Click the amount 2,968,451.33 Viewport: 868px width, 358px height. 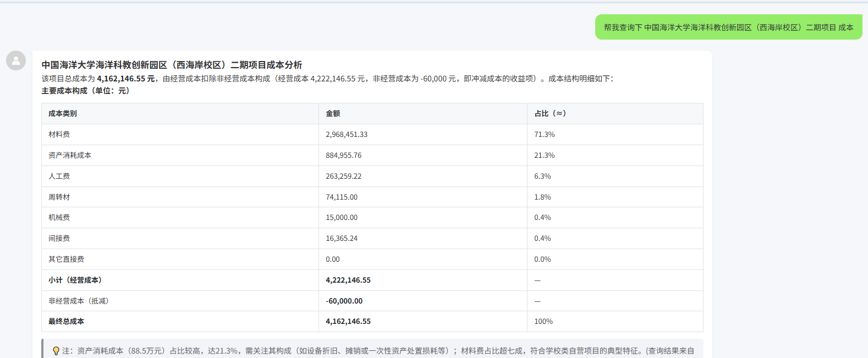[x=347, y=134]
